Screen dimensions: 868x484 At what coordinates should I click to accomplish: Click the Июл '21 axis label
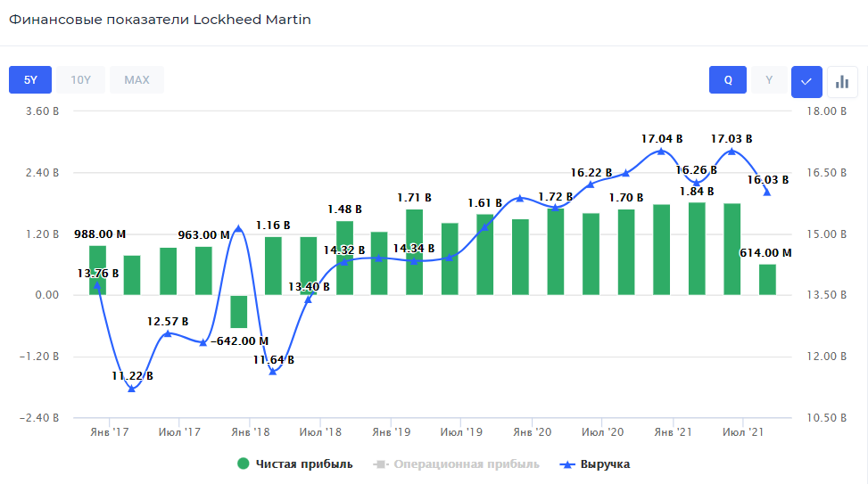743,432
